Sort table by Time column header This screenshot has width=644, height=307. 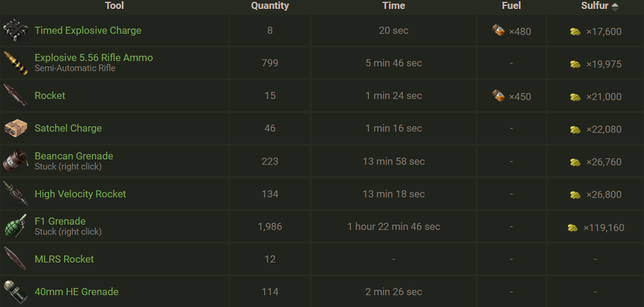(394, 6)
